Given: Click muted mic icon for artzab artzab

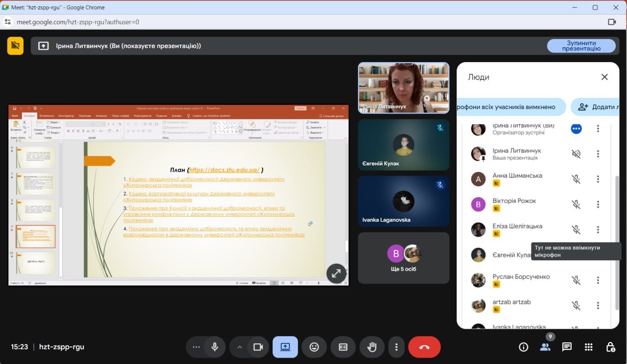Looking at the screenshot, I should click(576, 305).
